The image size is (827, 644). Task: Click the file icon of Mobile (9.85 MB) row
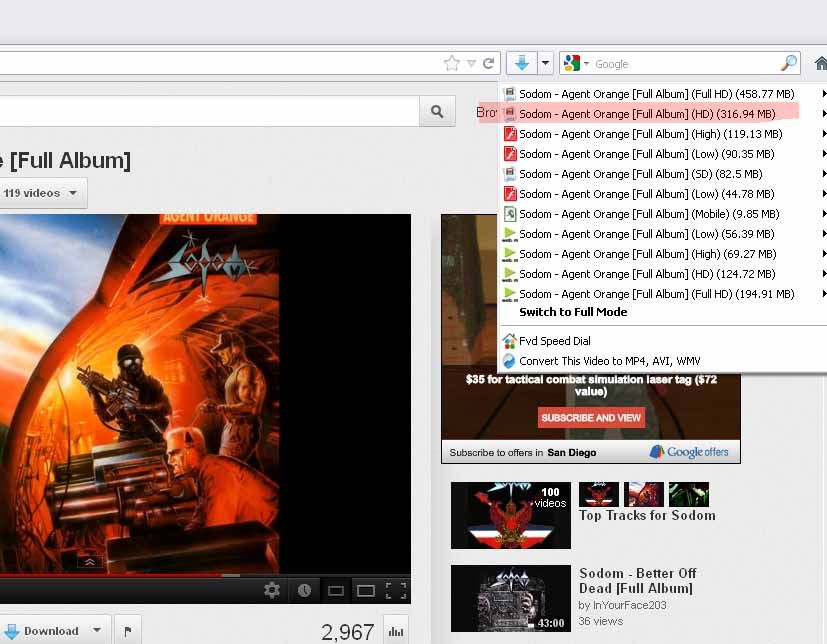click(509, 214)
